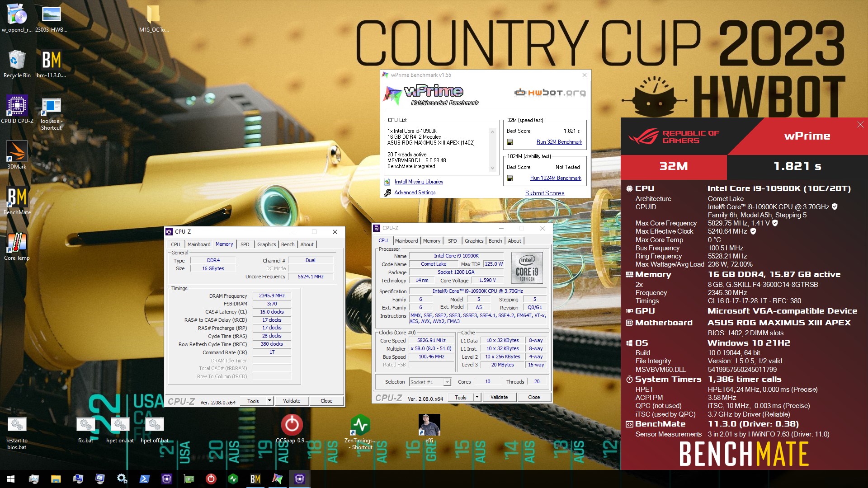Click the HWBOT.org logo in wPrime
The height and width of the screenshot is (488, 868).
[x=550, y=93]
